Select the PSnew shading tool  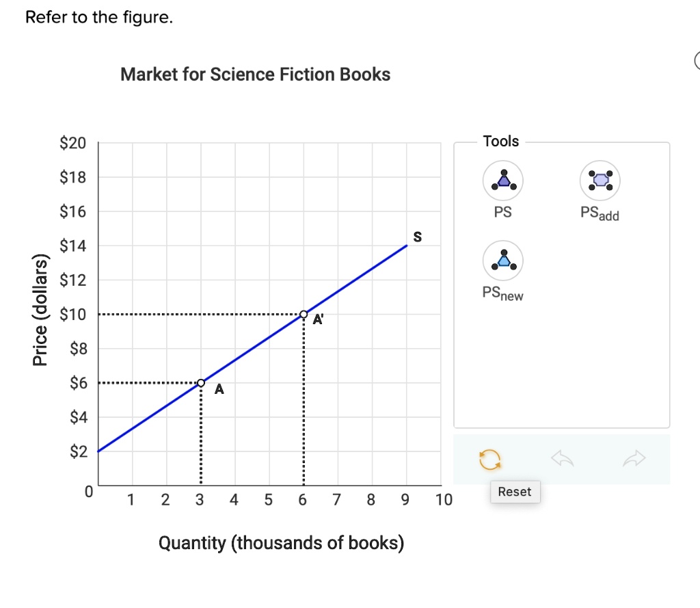click(x=502, y=261)
